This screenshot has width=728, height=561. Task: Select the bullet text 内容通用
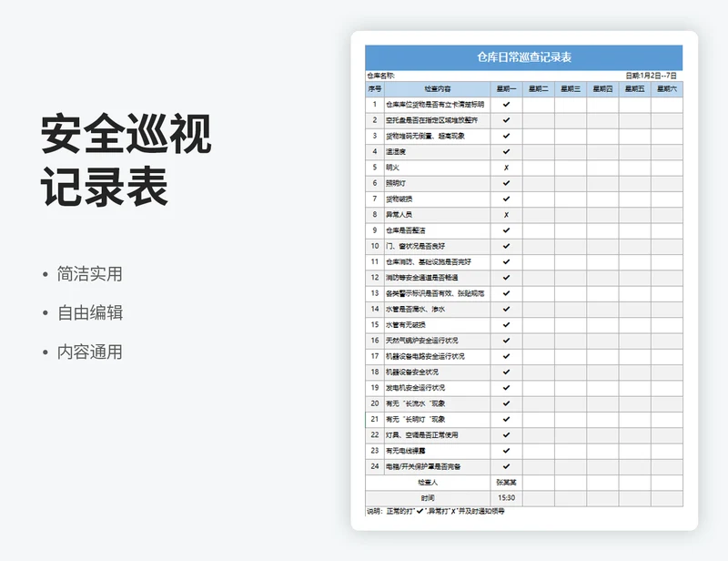pyautogui.click(x=89, y=352)
